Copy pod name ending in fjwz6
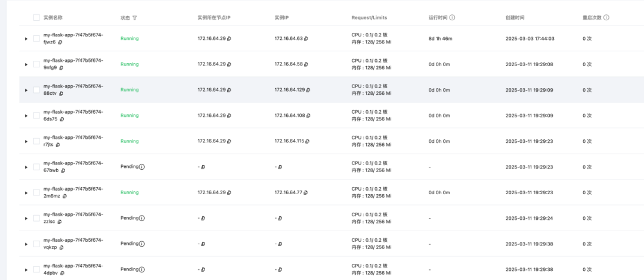The image size is (644, 280). pos(60,42)
